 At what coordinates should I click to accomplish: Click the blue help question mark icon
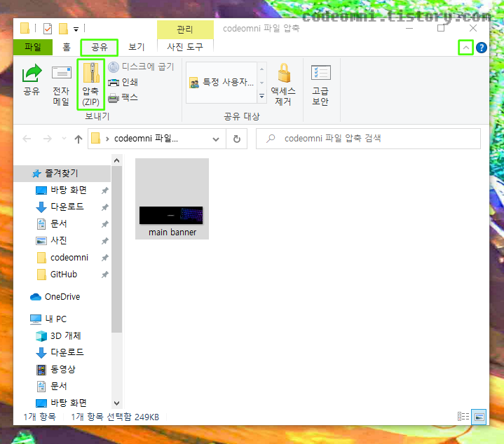click(481, 48)
